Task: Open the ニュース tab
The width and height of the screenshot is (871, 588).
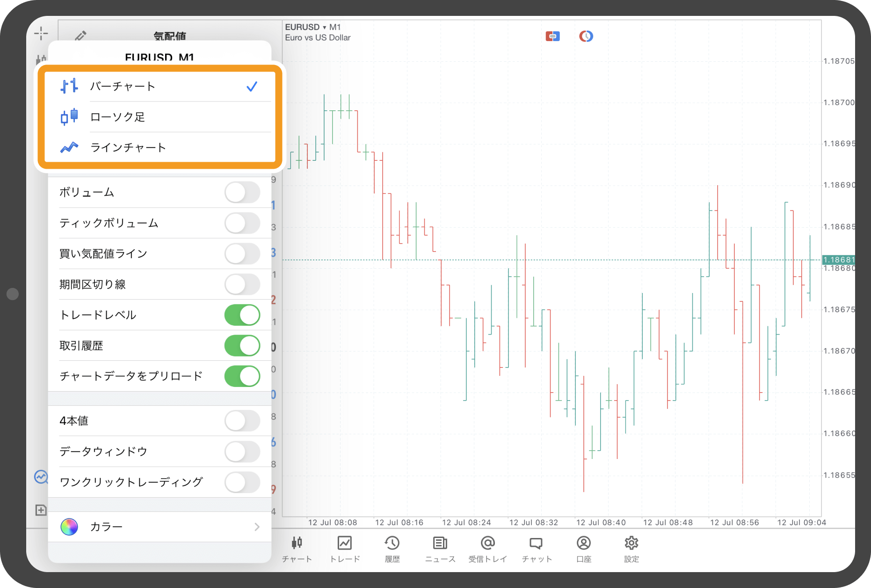Action: point(440,549)
